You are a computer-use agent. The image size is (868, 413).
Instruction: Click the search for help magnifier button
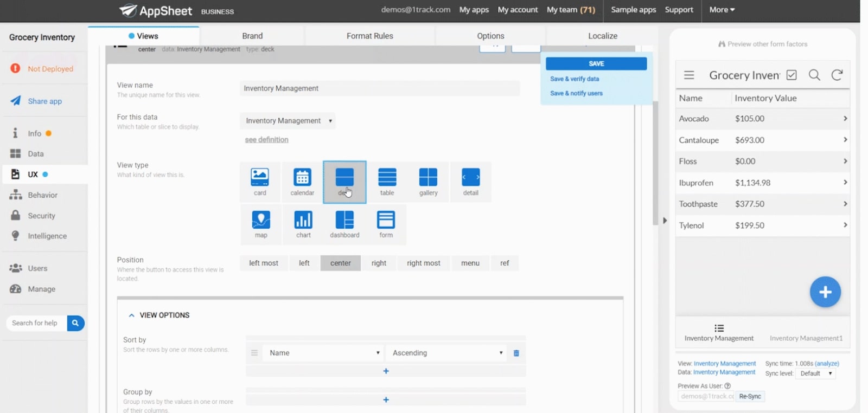pos(75,323)
